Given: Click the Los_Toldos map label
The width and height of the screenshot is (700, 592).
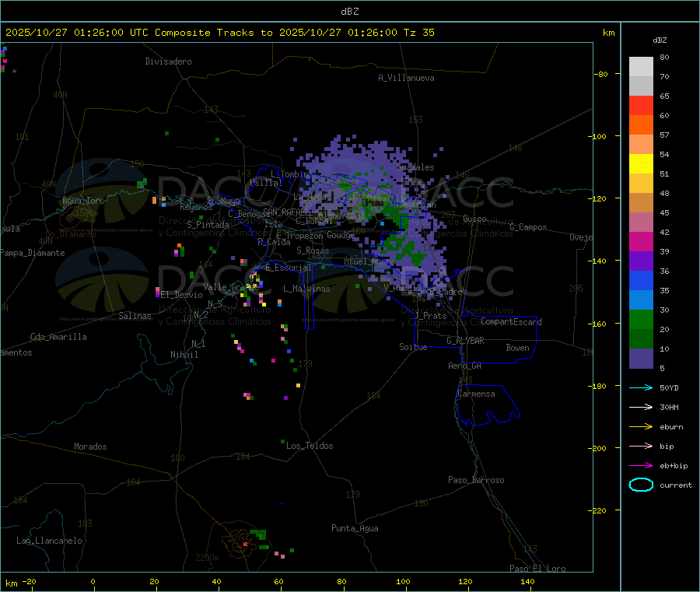Looking at the screenshot, I should (x=310, y=446).
